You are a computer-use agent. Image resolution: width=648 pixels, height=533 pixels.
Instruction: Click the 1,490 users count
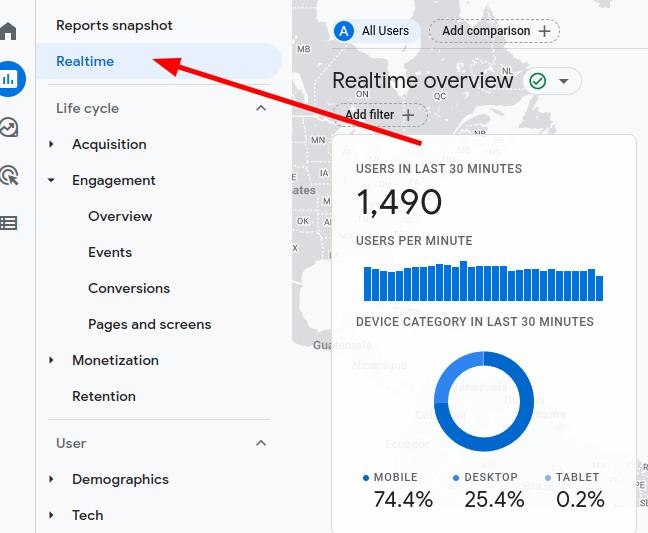(399, 202)
